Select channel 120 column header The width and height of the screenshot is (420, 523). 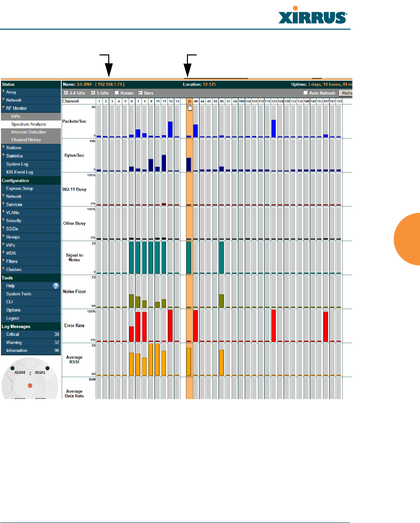point(274,101)
